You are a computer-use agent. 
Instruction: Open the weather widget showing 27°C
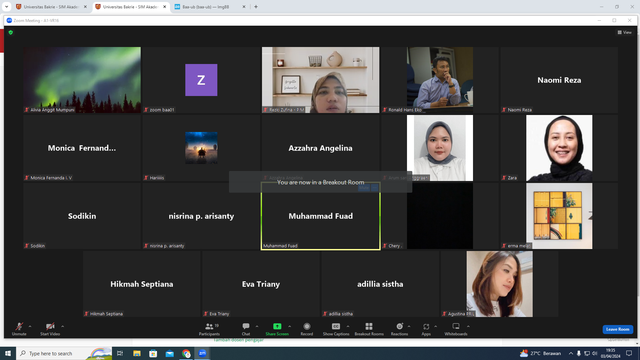click(540, 353)
